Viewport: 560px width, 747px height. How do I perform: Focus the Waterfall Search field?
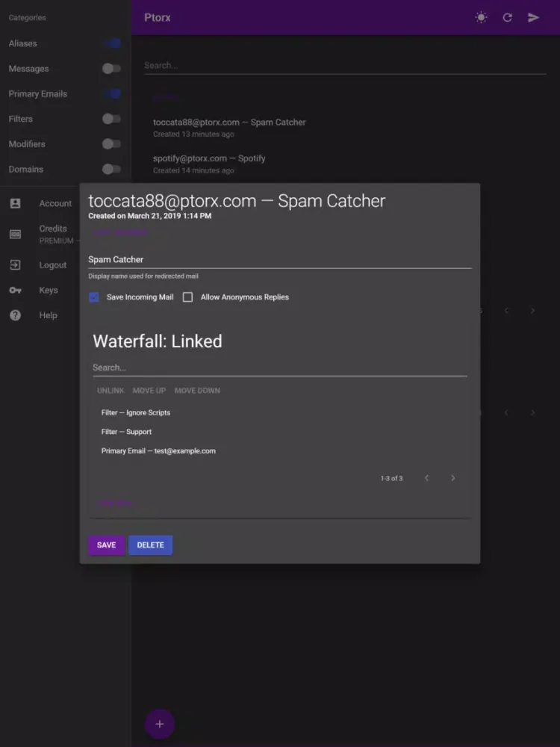click(280, 368)
